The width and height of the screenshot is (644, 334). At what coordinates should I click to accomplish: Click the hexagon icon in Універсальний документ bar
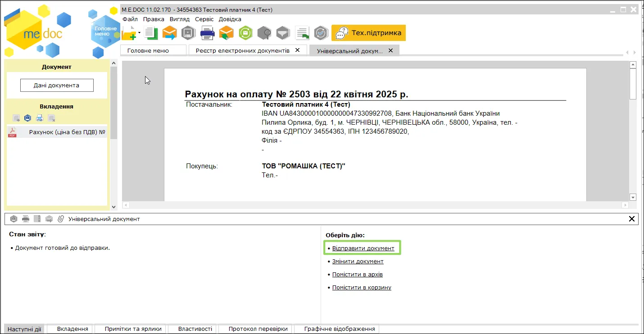[14, 219]
